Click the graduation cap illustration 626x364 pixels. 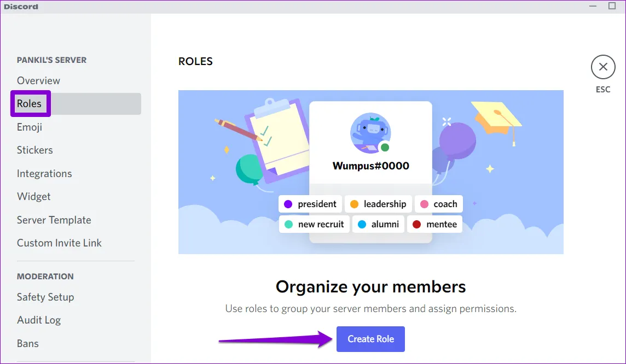(x=495, y=119)
